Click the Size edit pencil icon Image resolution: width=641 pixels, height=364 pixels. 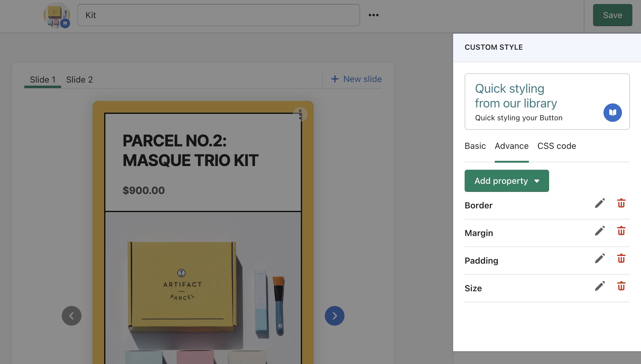pyautogui.click(x=600, y=286)
